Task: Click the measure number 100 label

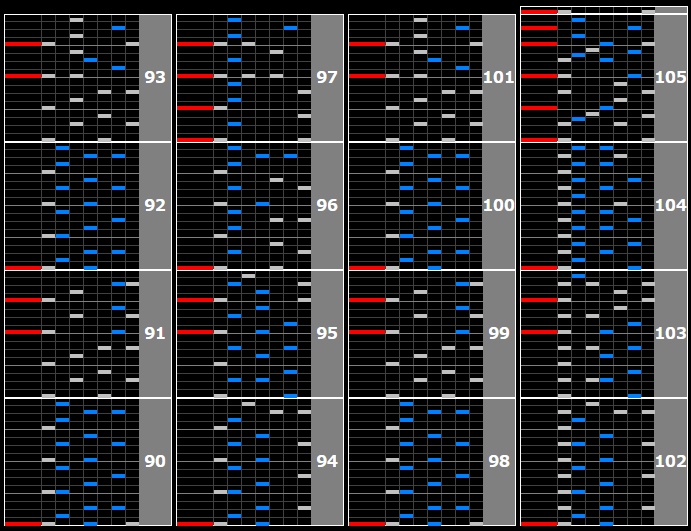Action: pos(499,205)
